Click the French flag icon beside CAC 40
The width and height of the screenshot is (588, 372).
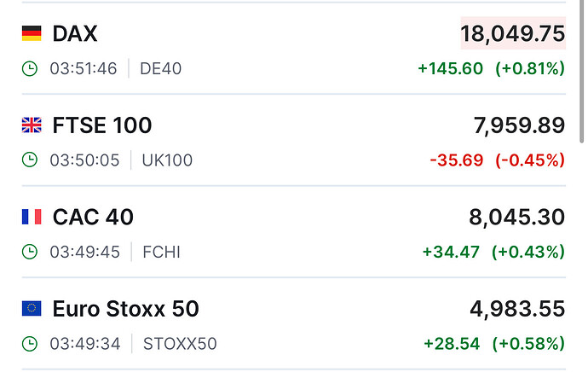32,217
